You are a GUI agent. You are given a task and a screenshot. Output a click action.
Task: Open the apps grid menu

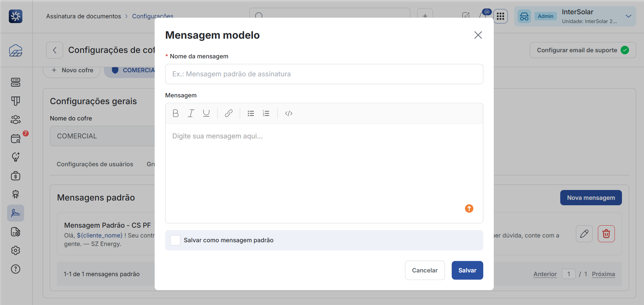[x=501, y=16]
